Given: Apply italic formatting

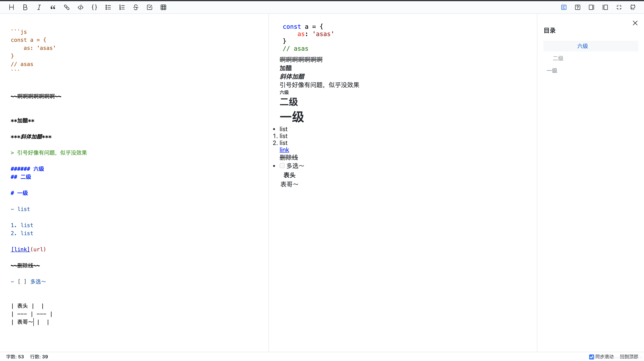Looking at the screenshot, I should click(39, 7).
